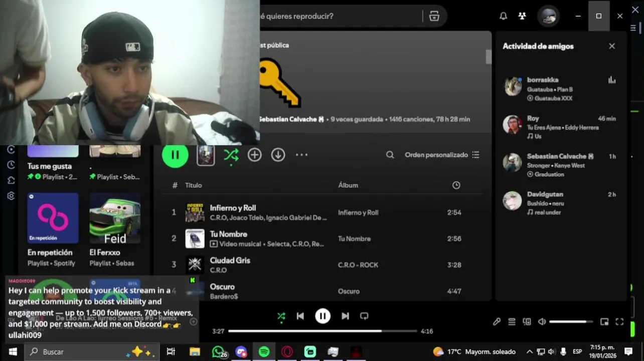Toggle repeat mode in player bar
Screen dimensions: 644x361
(x=364, y=316)
